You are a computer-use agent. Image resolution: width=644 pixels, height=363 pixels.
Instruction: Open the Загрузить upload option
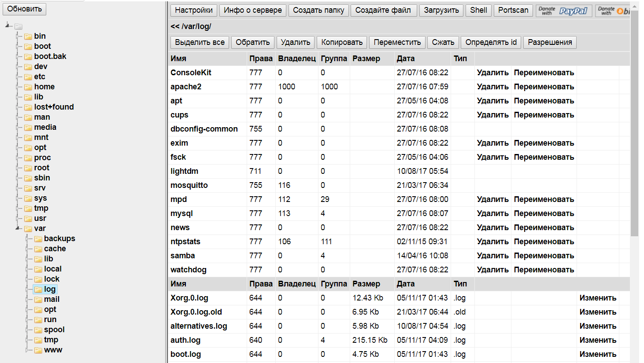pos(441,10)
